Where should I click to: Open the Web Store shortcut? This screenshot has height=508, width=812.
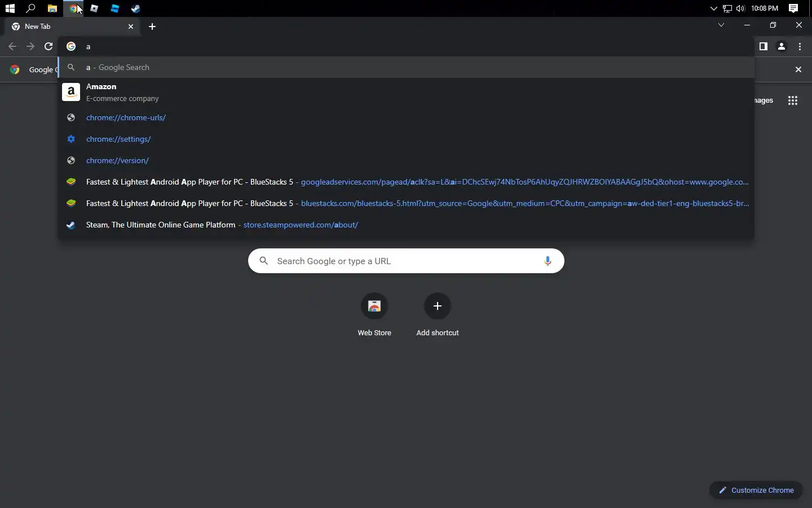pos(374,315)
